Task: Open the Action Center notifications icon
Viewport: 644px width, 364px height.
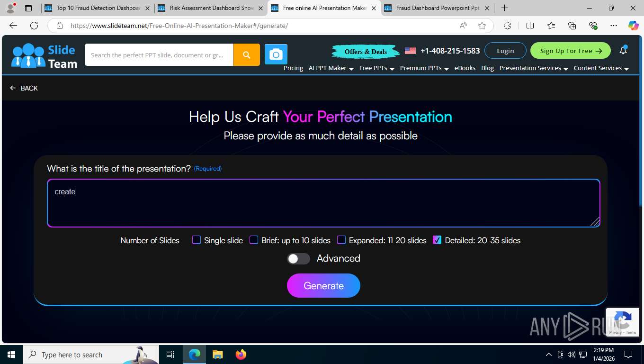Action: [628, 355]
